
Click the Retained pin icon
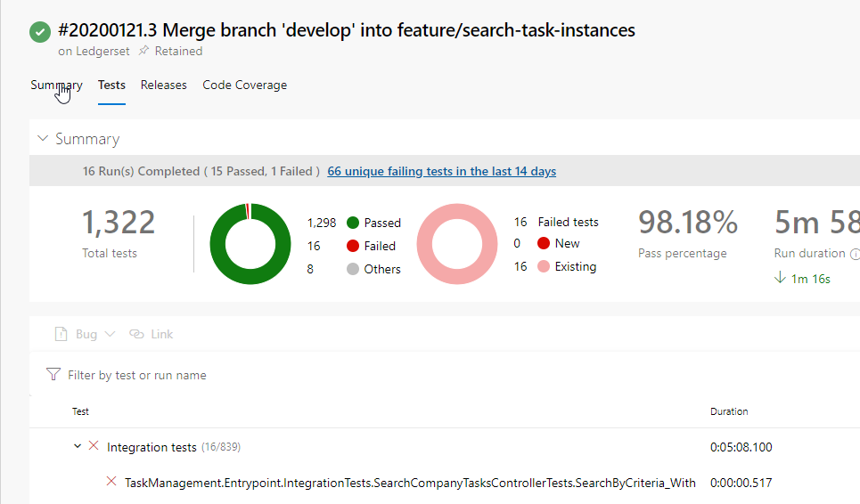(143, 52)
